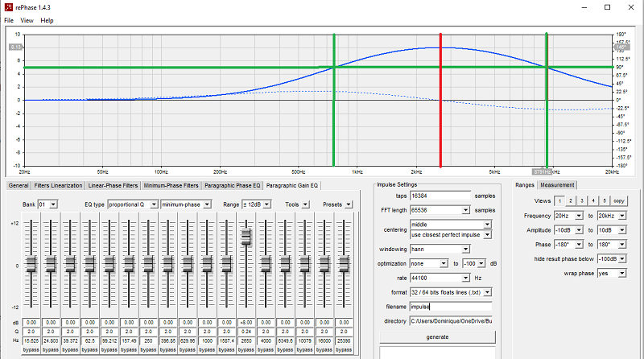Expand the EQ type proportional Q dropdown

[x=154, y=204]
